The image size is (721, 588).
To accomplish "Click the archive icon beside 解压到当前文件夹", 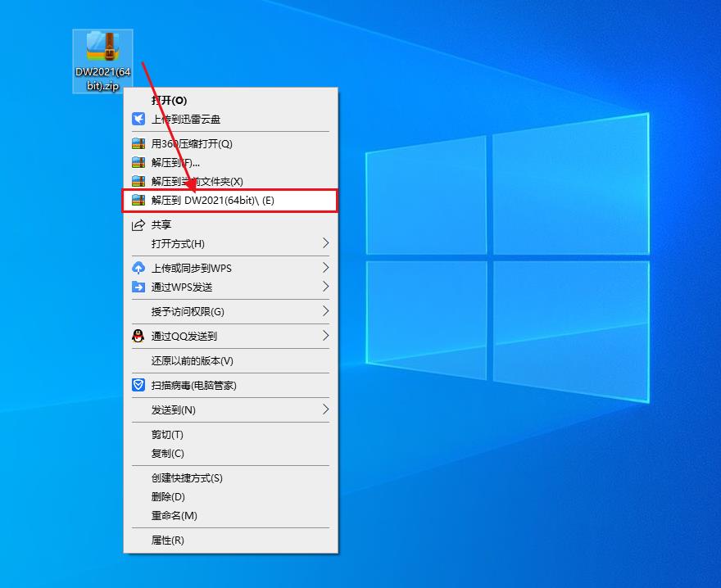I will click(138, 181).
